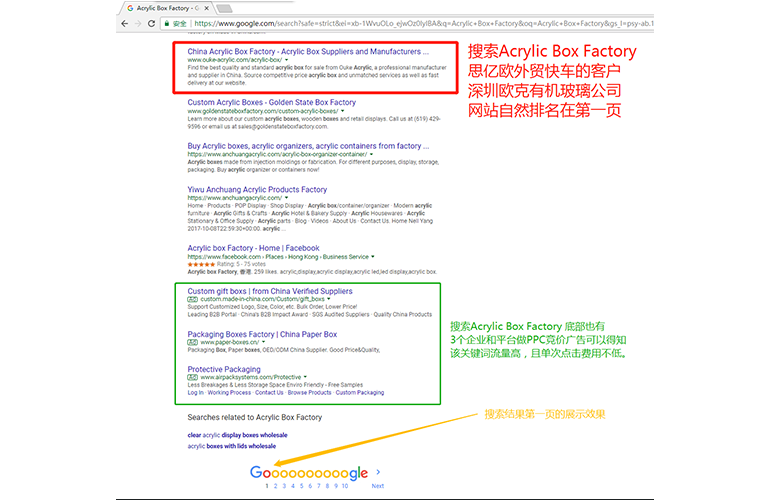Open Buy Acrylic boxes organizers result
The image size is (770, 500).
[308, 146]
